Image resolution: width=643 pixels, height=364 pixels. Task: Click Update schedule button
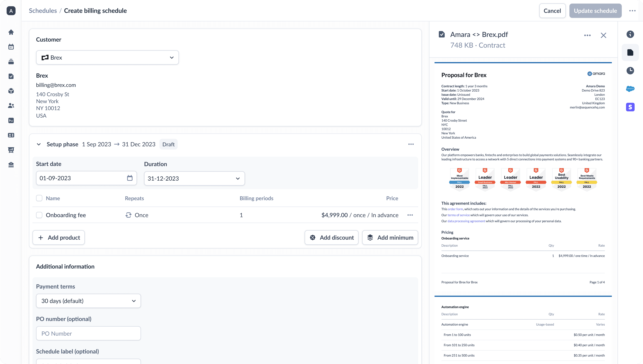pos(595,11)
